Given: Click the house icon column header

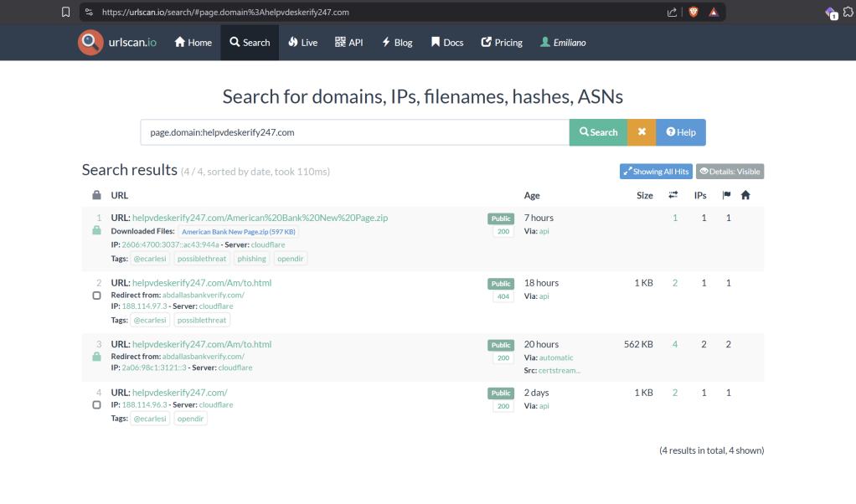Looking at the screenshot, I should click(745, 195).
